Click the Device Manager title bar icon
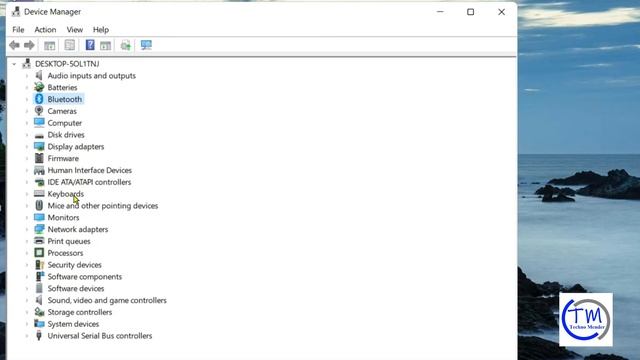This screenshot has height=360, width=640. point(16,11)
